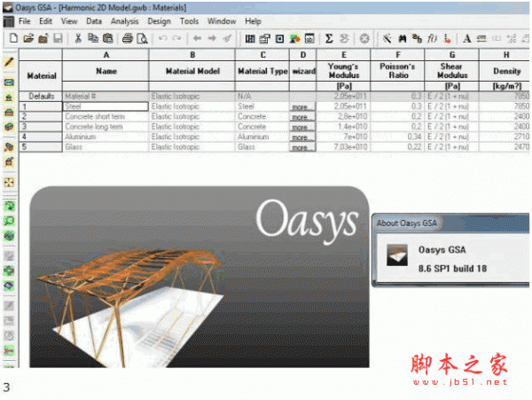Click the colored shapes toolbar icon
Image resolution: width=532 pixels, height=400 pixels.
pyautogui.click(x=295, y=39)
